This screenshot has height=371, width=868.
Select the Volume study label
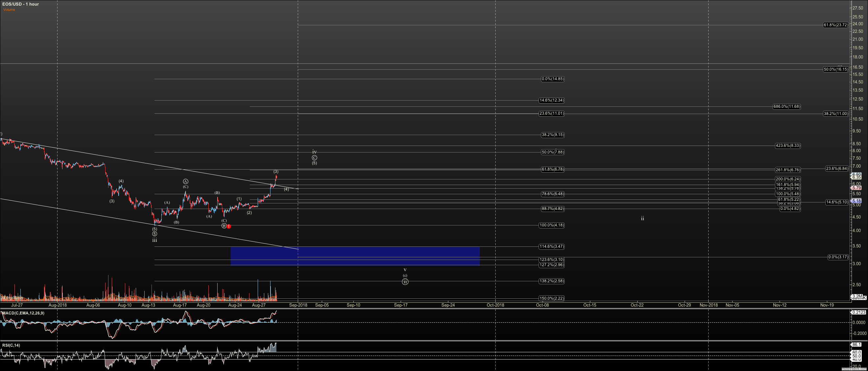coord(9,10)
